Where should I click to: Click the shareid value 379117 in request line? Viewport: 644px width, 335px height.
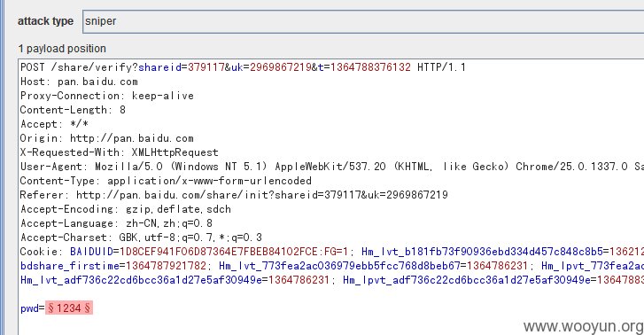click(x=206, y=67)
